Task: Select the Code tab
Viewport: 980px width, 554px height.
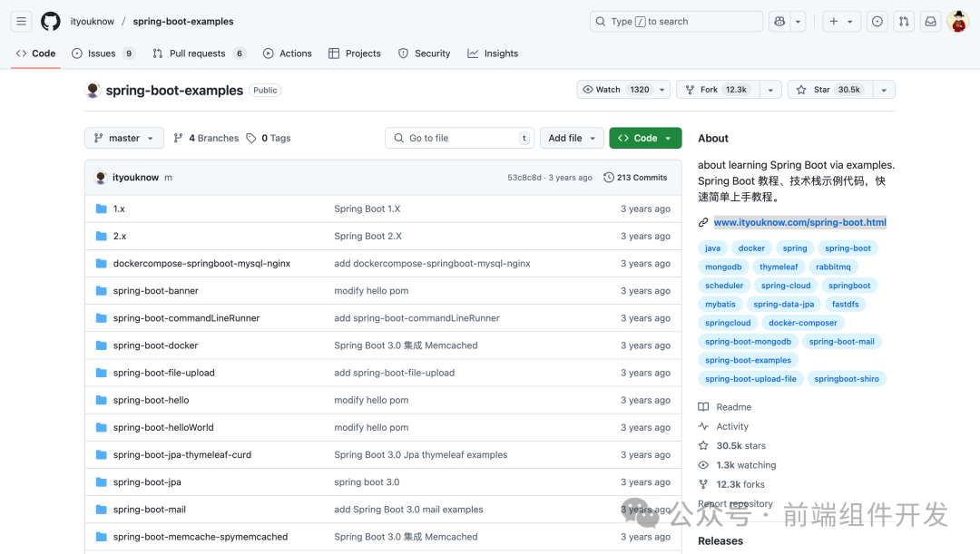Action: 35,53
